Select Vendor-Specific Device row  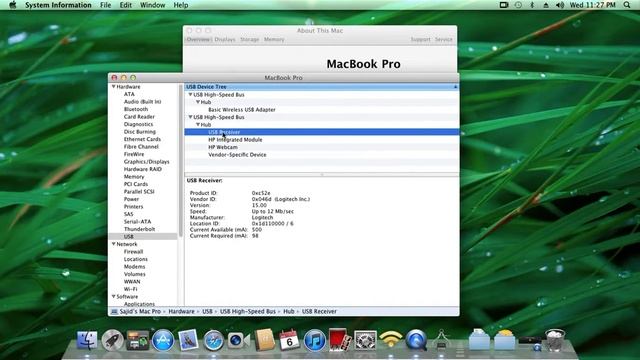click(322, 155)
